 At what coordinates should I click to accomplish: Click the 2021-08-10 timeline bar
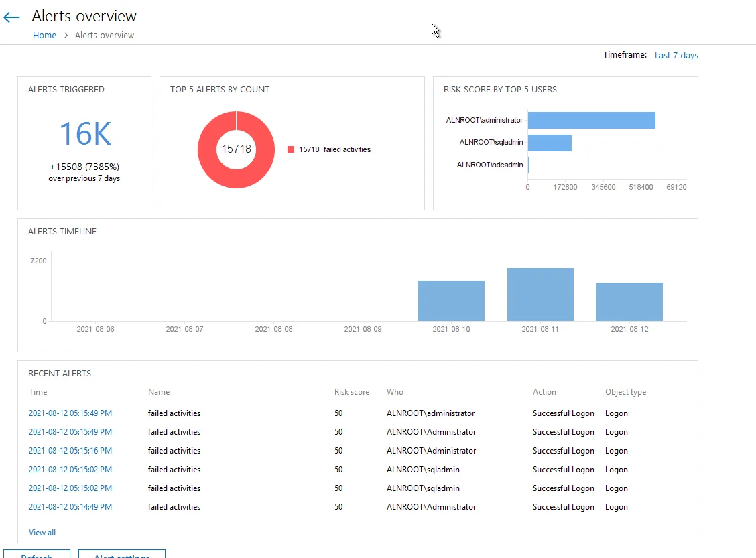451,301
